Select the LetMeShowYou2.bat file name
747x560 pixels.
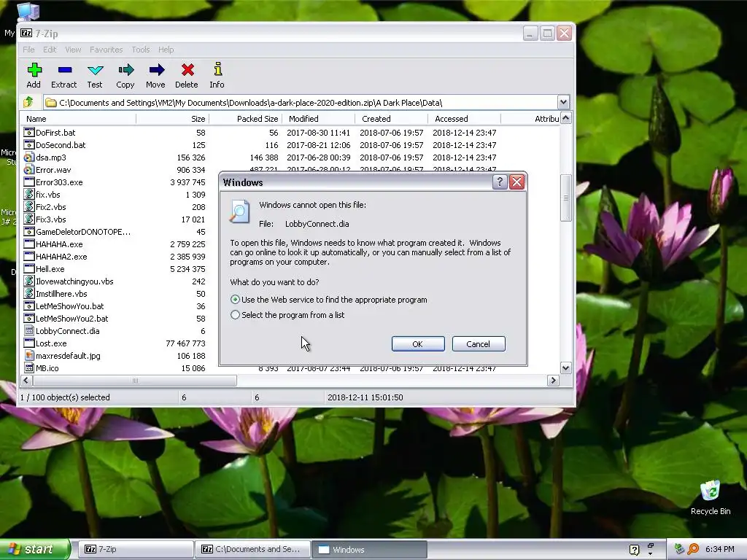71,319
